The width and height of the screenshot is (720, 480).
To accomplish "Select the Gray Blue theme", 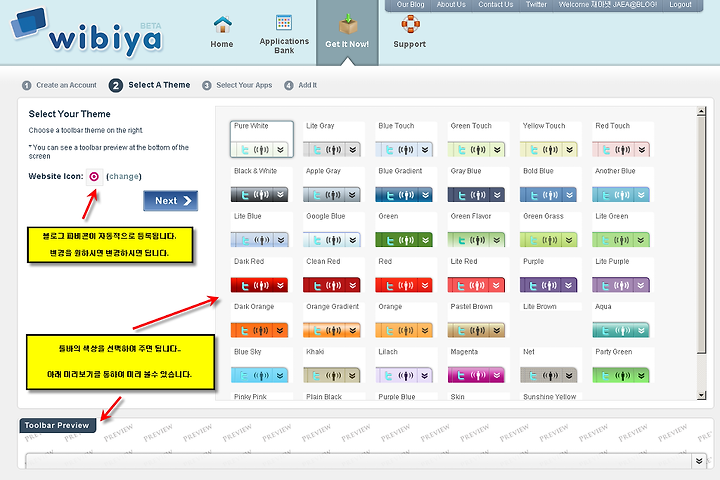I will [x=478, y=185].
